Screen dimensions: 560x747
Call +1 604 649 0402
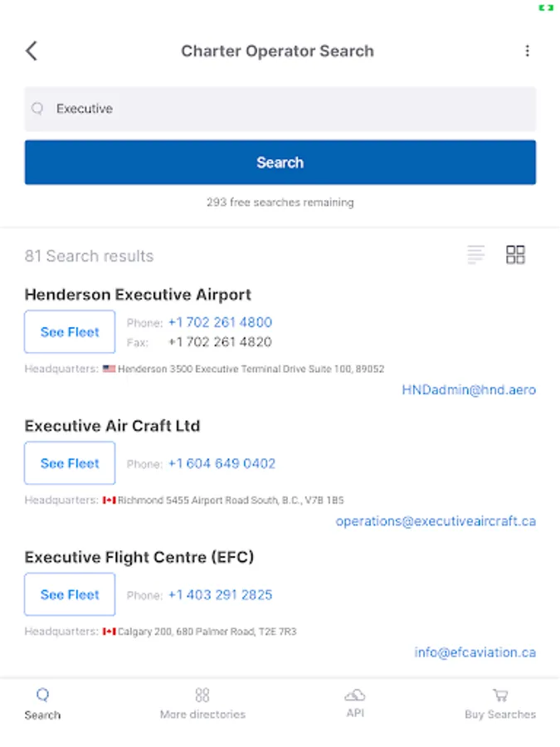tap(222, 463)
